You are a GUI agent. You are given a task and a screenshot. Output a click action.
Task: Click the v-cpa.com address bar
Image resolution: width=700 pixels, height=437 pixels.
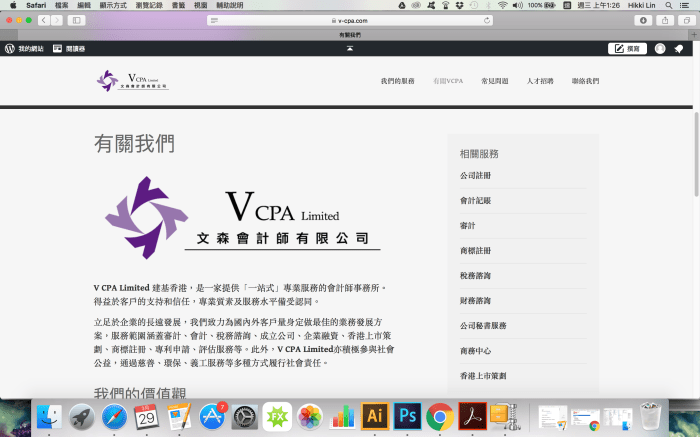point(350,20)
